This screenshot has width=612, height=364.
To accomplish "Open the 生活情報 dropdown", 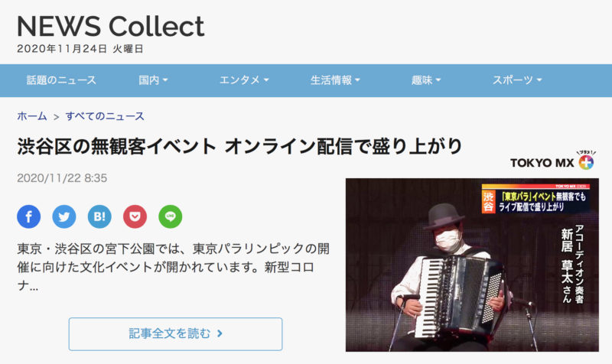I will [335, 80].
